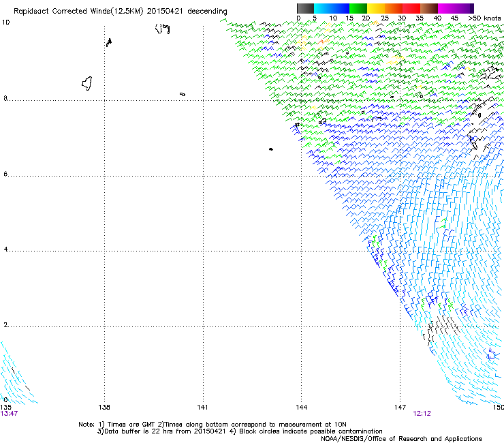
Task: Click the gray 0-5 knots color swatch
Action: (x=305, y=8)
